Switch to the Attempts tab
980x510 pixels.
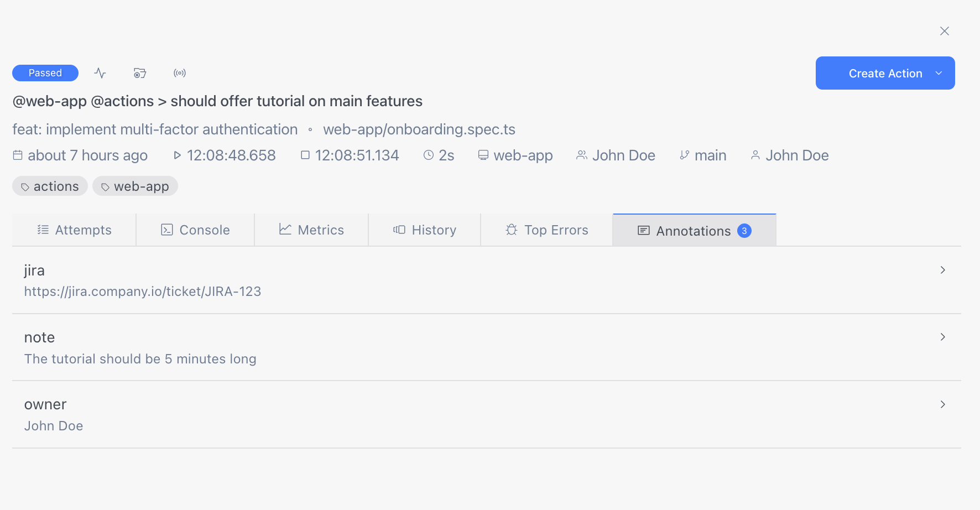[74, 230]
